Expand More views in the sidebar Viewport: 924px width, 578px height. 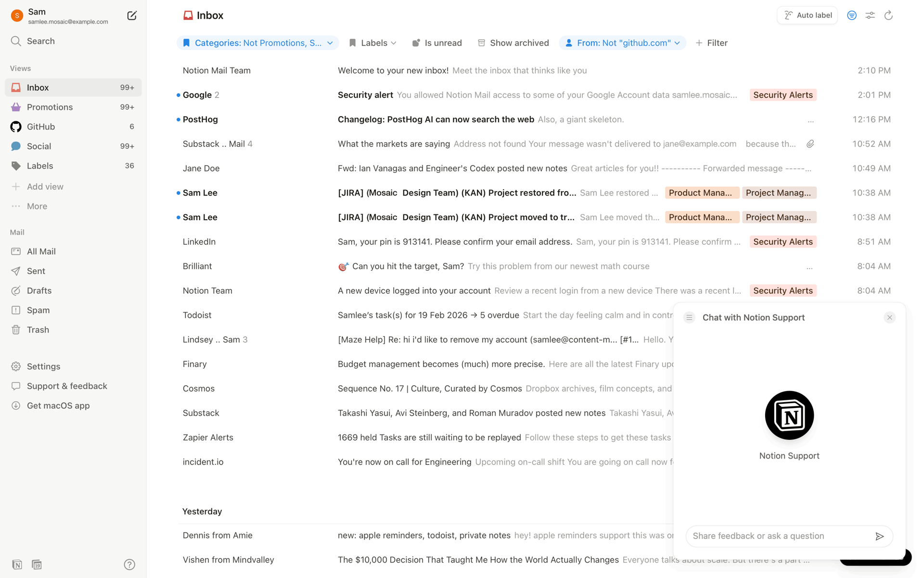(x=73, y=206)
